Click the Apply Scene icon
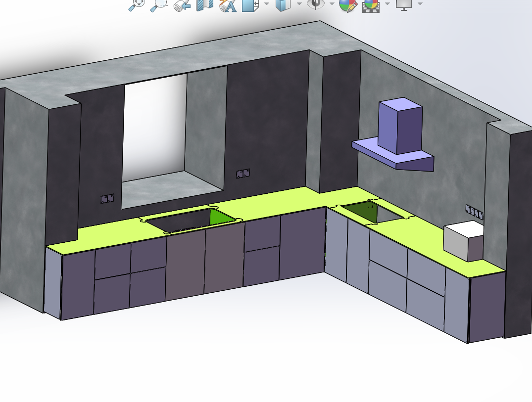 (x=371, y=5)
